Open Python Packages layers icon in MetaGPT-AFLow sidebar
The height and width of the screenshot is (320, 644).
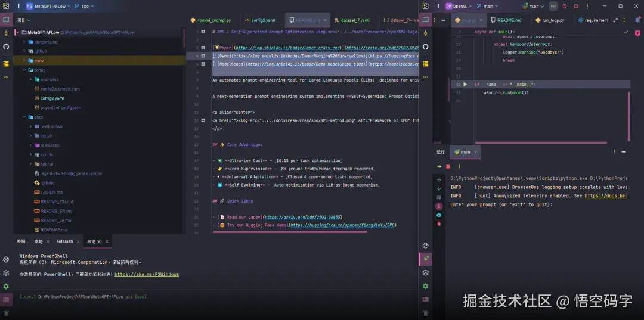6,273
